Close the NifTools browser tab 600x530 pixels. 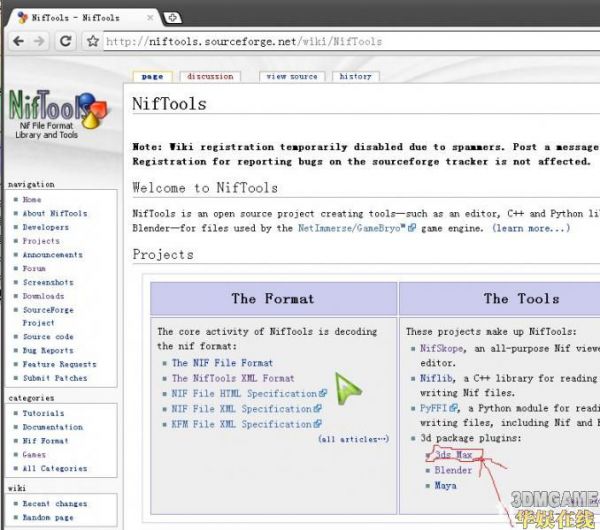(x=150, y=17)
